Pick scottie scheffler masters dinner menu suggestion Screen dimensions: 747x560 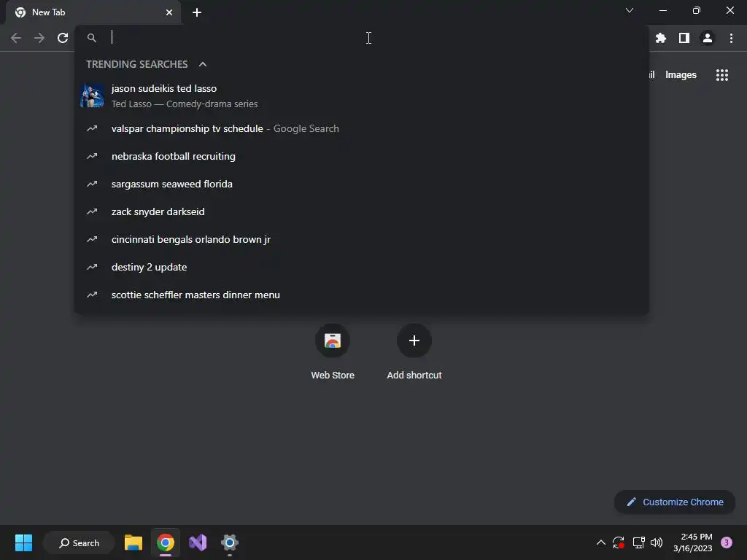[x=362, y=295]
